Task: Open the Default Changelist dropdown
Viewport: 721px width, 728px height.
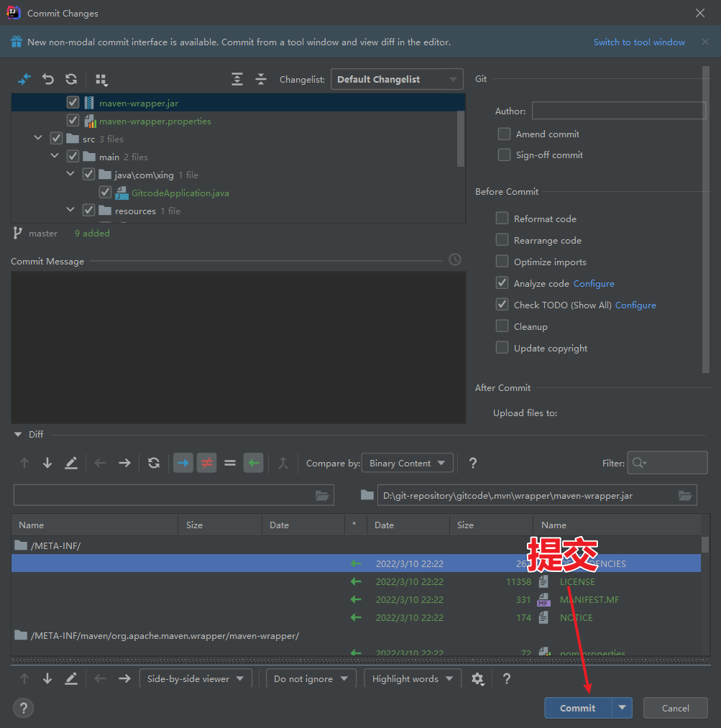Action: pos(396,79)
